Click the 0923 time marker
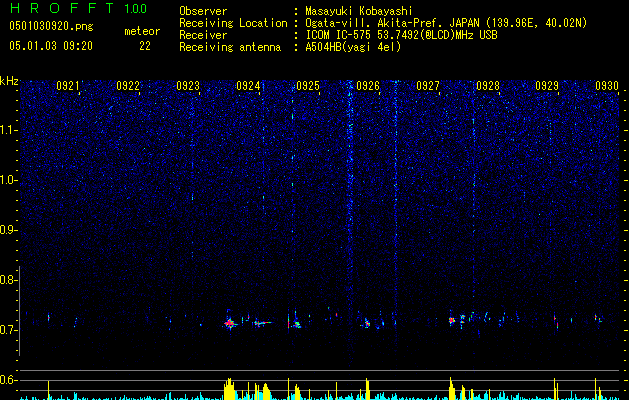Viewport: 629px width, 400px height. coord(188,85)
